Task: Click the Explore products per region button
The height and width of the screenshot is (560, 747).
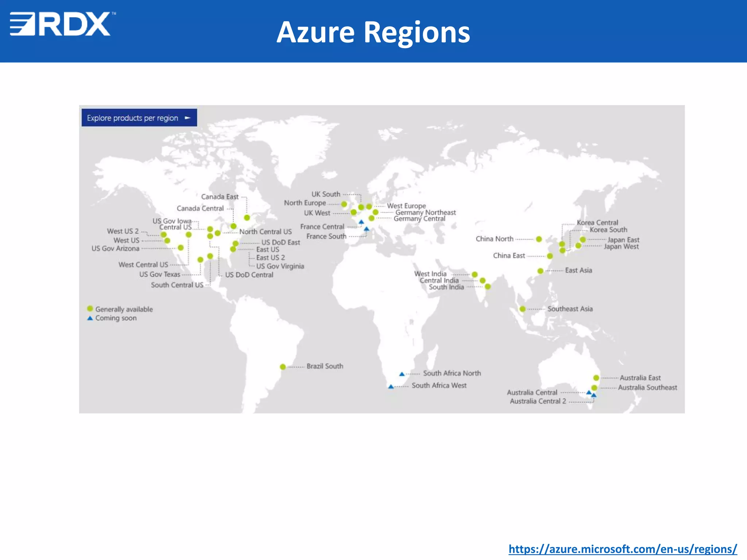Action: pos(139,118)
